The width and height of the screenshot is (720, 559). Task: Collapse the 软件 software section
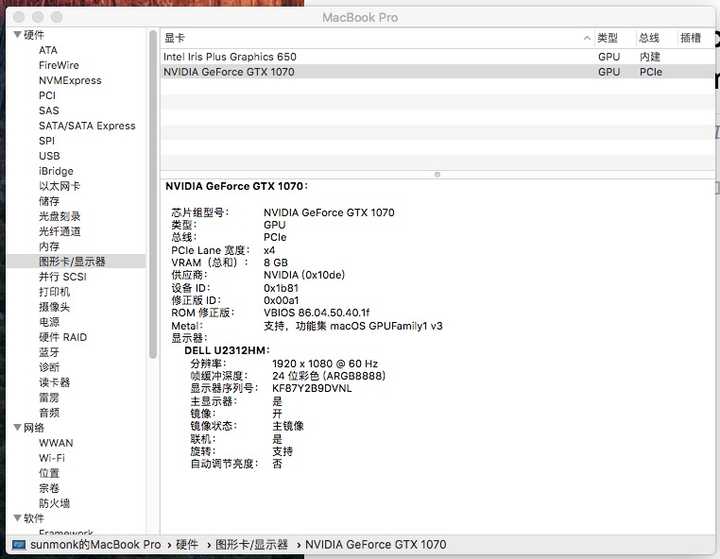click(17, 518)
